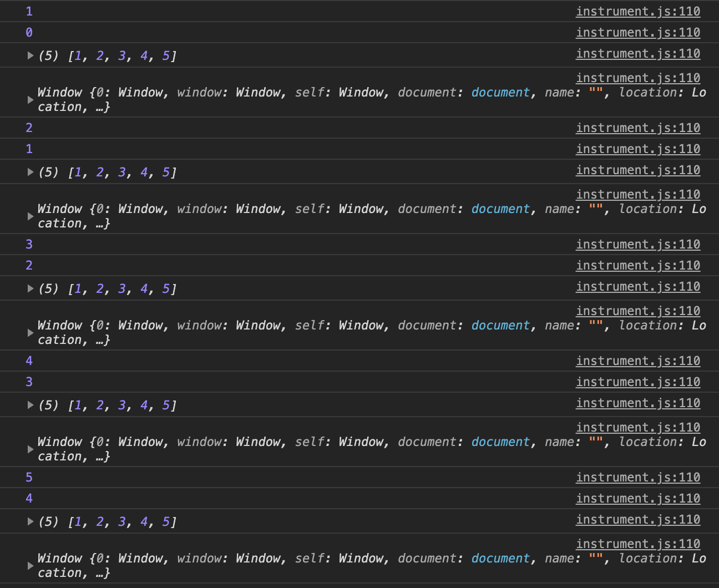Open instrument.js:110 link beside the second array
Viewport: 719px width, 588px height.
tap(638, 170)
